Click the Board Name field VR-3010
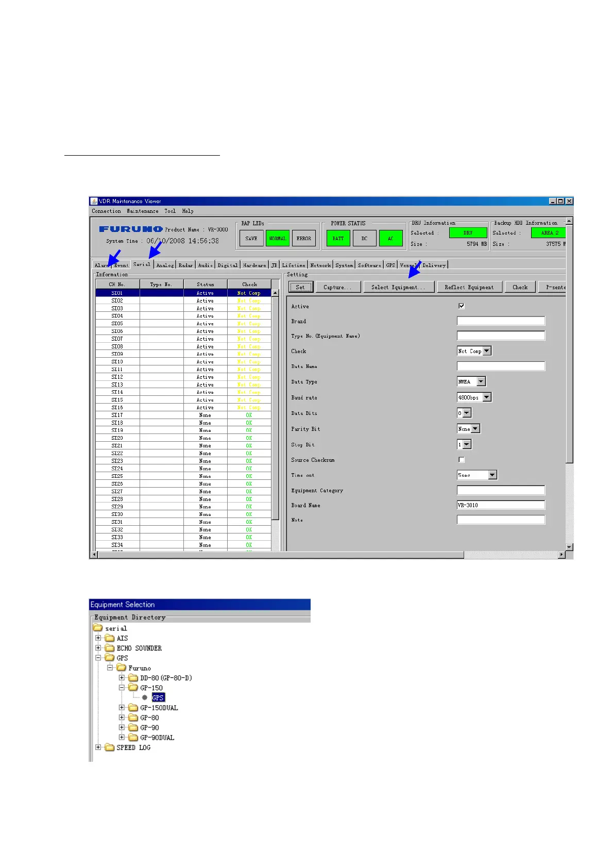Viewport: 613px width, 868px height. pyautogui.click(x=501, y=505)
